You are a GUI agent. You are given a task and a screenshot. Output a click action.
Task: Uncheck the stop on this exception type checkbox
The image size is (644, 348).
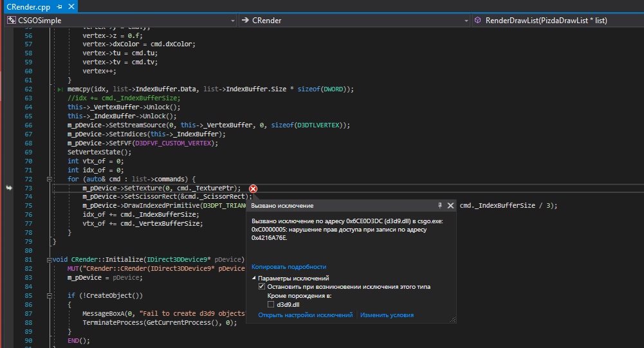pyautogui.click(x=262, y=286)
